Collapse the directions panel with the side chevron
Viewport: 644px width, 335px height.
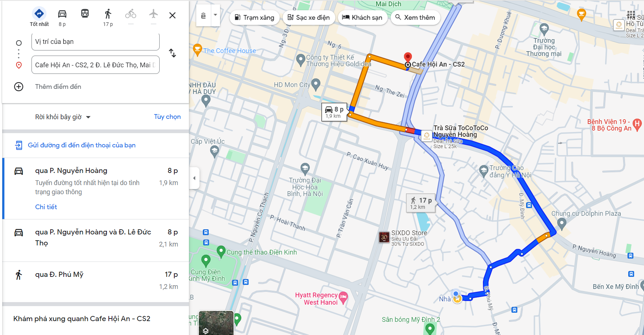coord(194,178)
